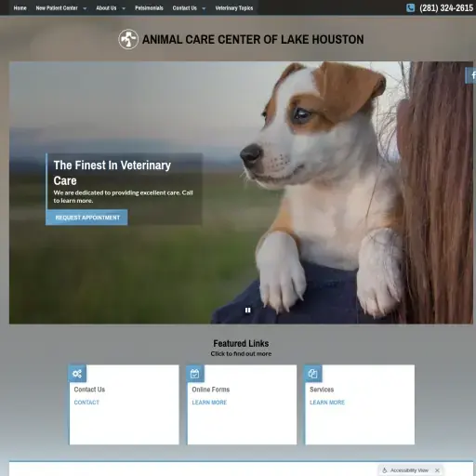This screenshot has width=476, height=476.
Task: Go to the Home menu item
Action: (20, 8)
